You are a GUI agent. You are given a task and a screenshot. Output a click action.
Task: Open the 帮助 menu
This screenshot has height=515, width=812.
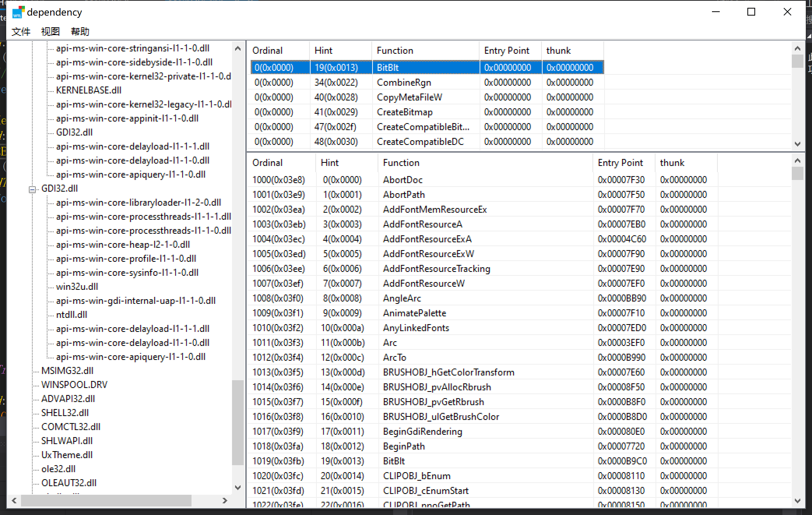pos(80,32)
